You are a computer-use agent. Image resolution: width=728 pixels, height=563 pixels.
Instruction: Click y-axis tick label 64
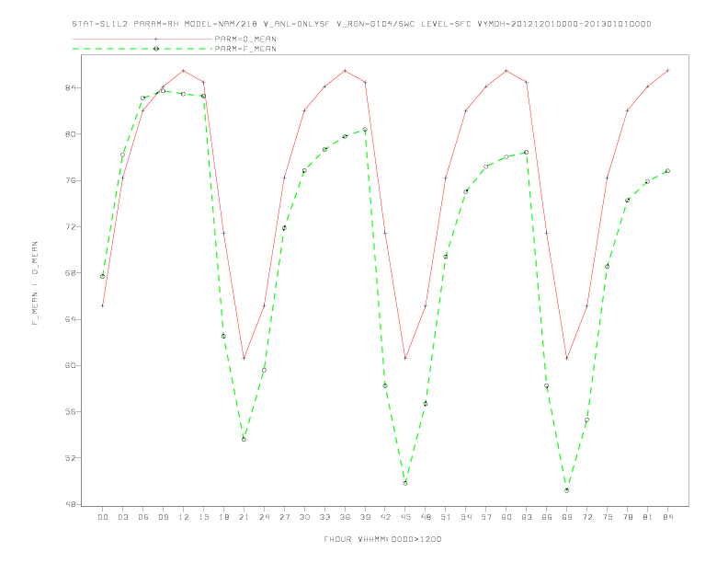pyautogui.click(x=69, y=319)
